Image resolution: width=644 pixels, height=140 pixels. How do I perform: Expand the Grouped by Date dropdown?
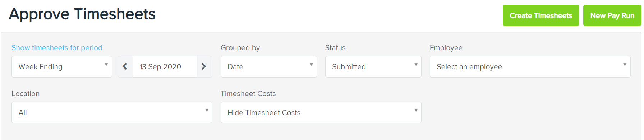coord(269,67)
